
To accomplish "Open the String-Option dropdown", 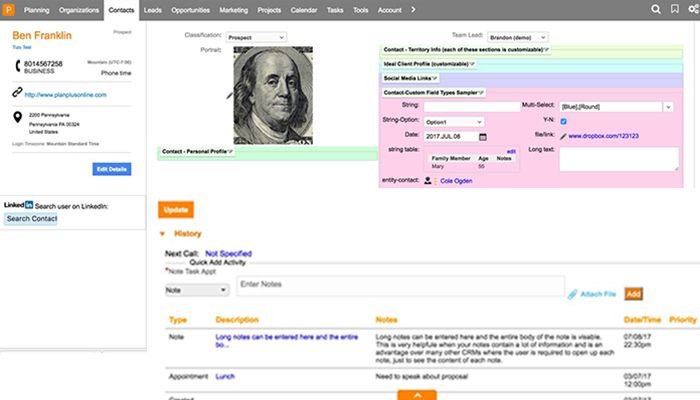I will (454, 122).
